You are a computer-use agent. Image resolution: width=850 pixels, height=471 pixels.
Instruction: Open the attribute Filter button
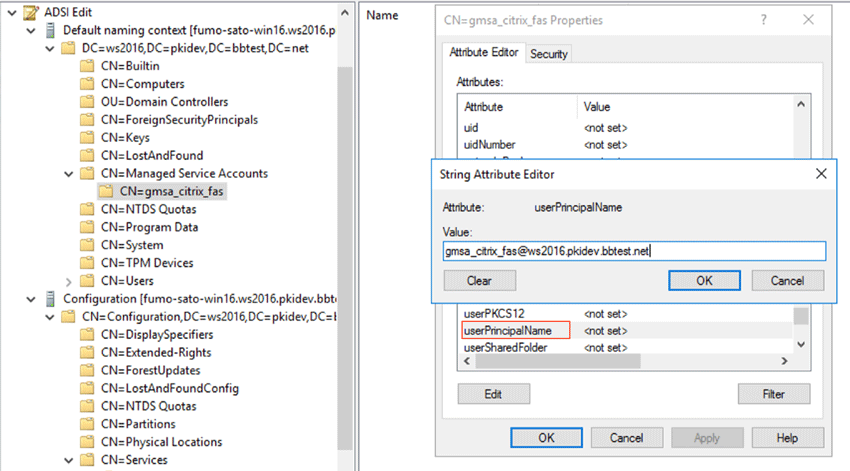[x=773, y=394]
